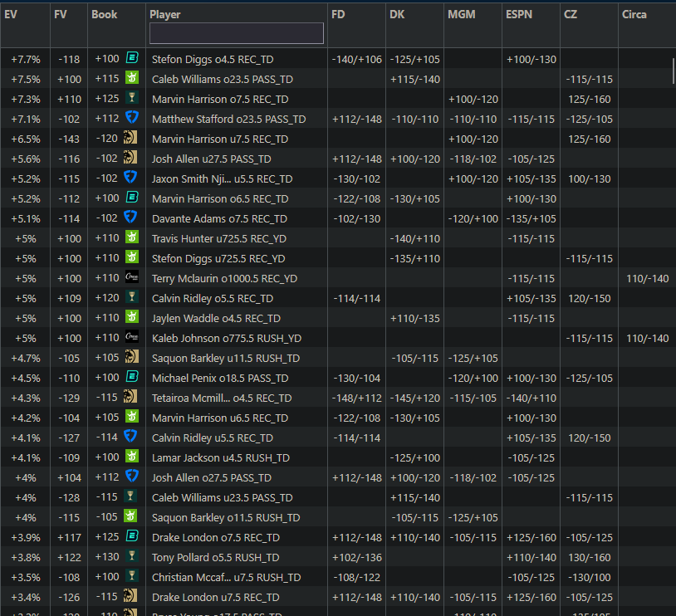Select Lamar Jackson u4.5 RUSH_TD player cell

pyautogui.click(x=237, y=457)
